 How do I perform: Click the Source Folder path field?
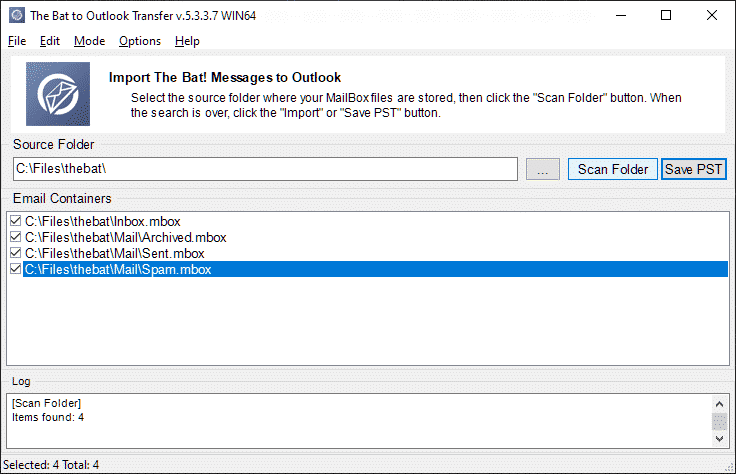(x=265, y=169)
